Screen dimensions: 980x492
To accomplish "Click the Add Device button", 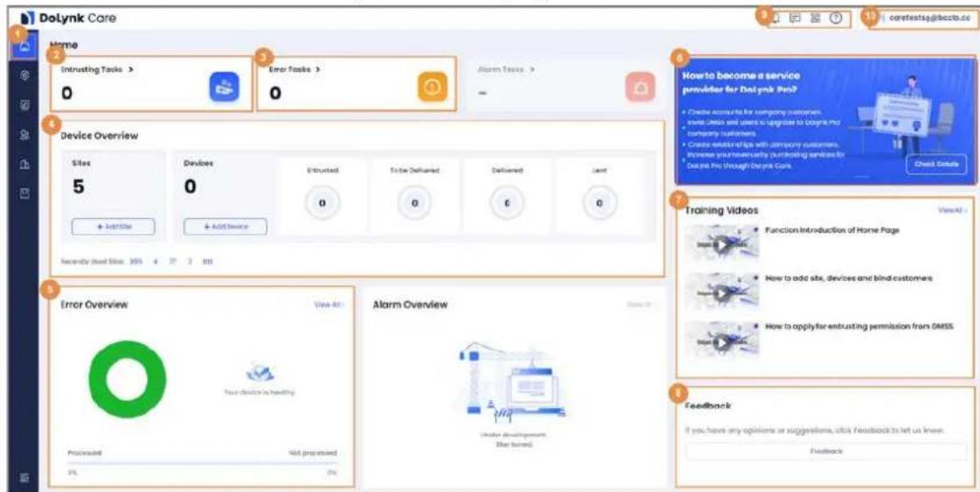I will (x=225, y=227).
